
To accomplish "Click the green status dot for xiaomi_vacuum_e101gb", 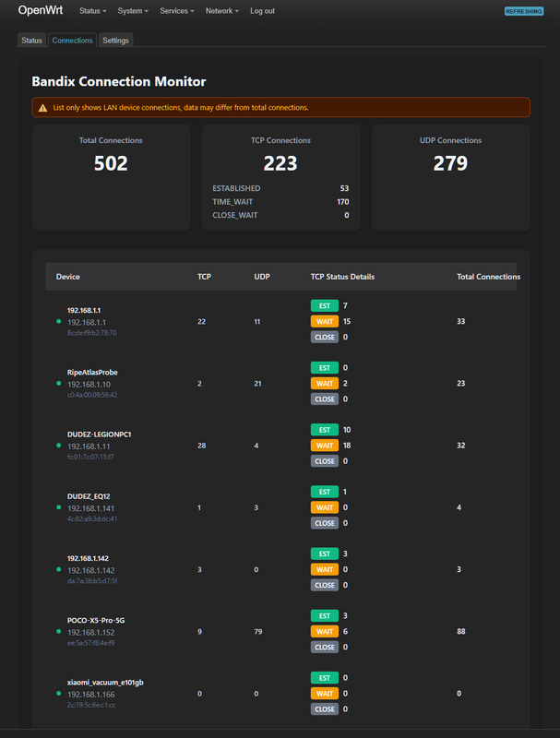I will (x=59, y=694).
